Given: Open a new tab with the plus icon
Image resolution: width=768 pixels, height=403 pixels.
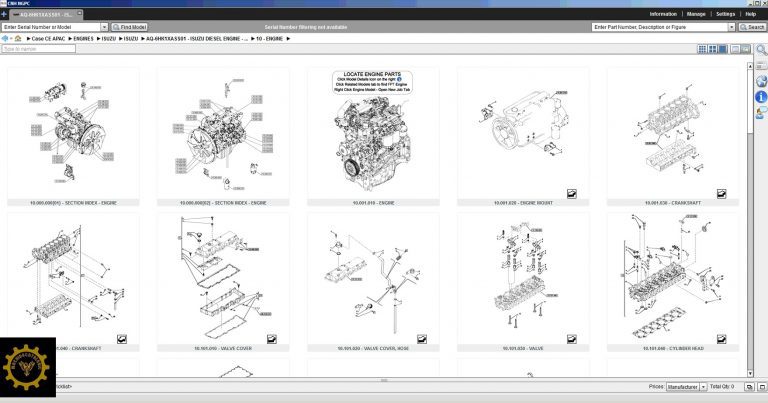Looking at the screenshot, I should (x=4, y=14).
